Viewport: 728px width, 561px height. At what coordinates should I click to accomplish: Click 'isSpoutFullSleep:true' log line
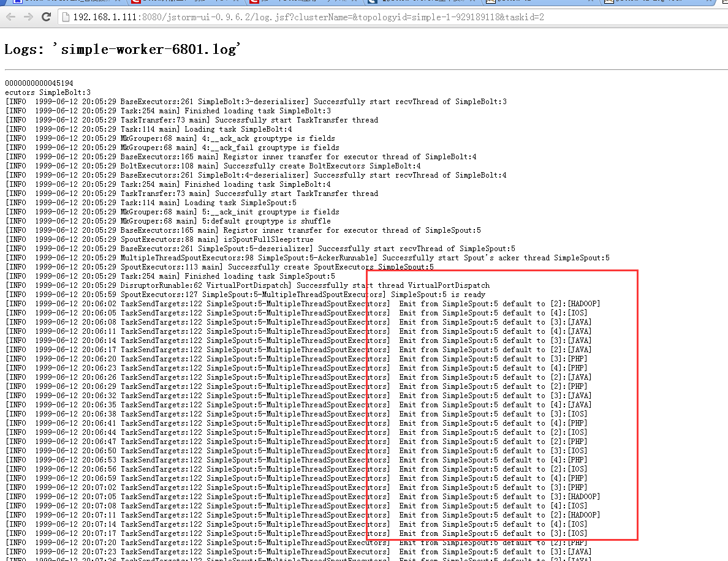click(159, 239)
